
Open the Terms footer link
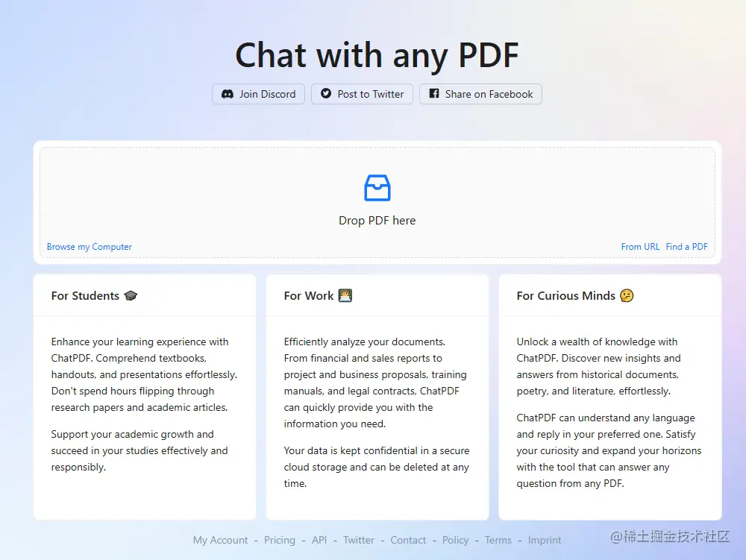498,540
